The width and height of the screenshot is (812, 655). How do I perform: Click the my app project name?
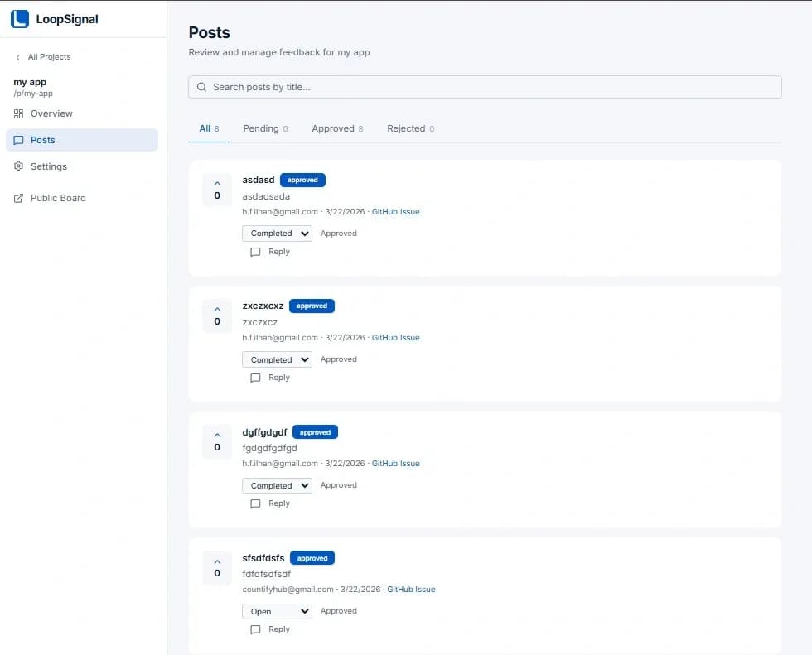(30, 82)
